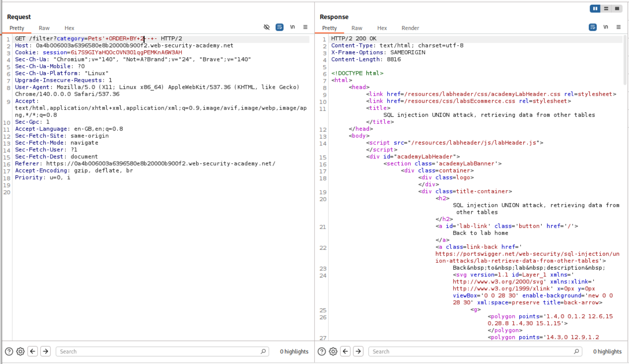Show non-printable \n characters in Response

coord(606,27)
